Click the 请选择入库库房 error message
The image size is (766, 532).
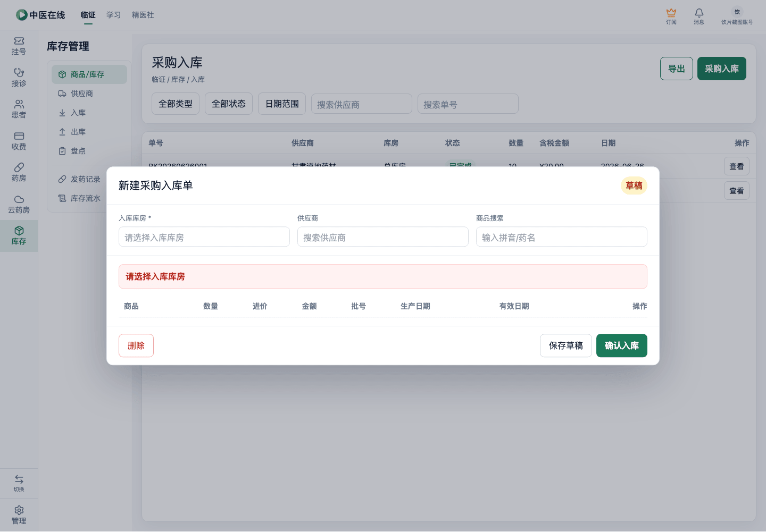point(383,276)
